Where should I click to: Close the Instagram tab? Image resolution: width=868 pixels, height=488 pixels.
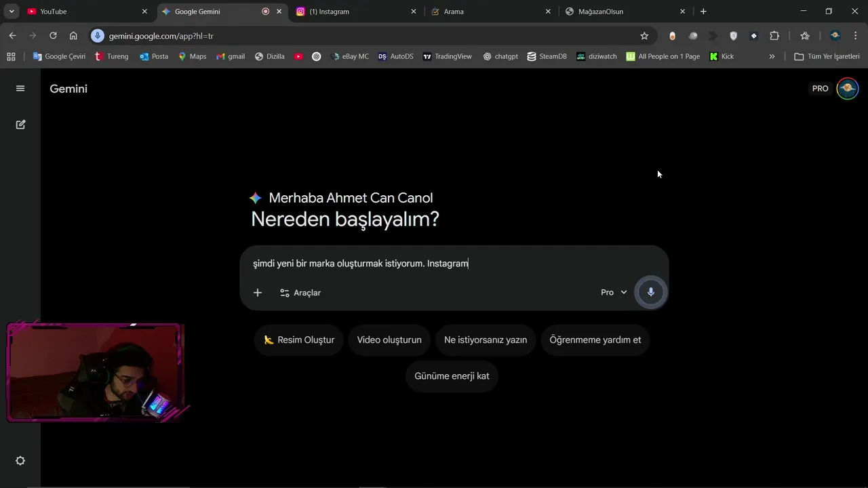point(414,12)
